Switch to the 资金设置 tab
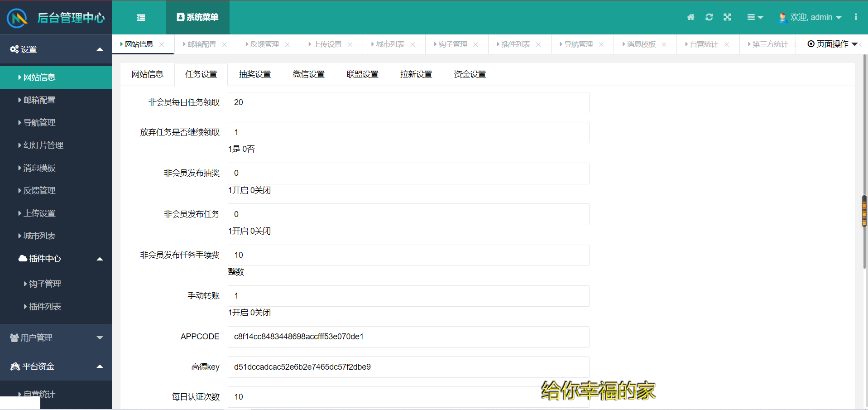 click(x=470, y=74)
